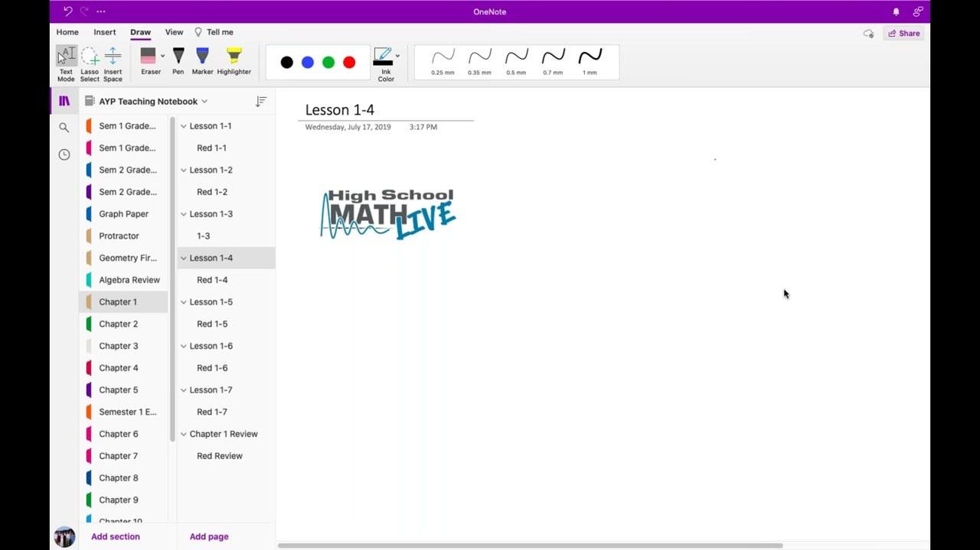
Task: Select Text Mode tool
Action: [66, 64]
